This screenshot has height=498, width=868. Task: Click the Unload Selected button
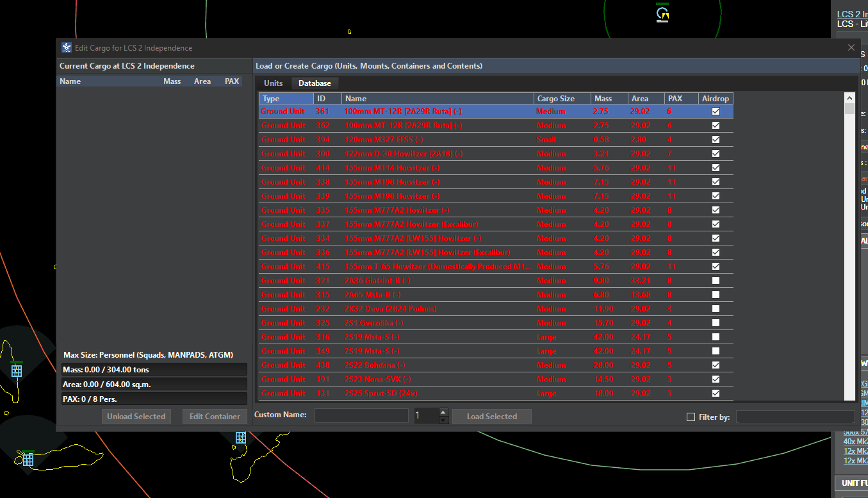(136, 417)
